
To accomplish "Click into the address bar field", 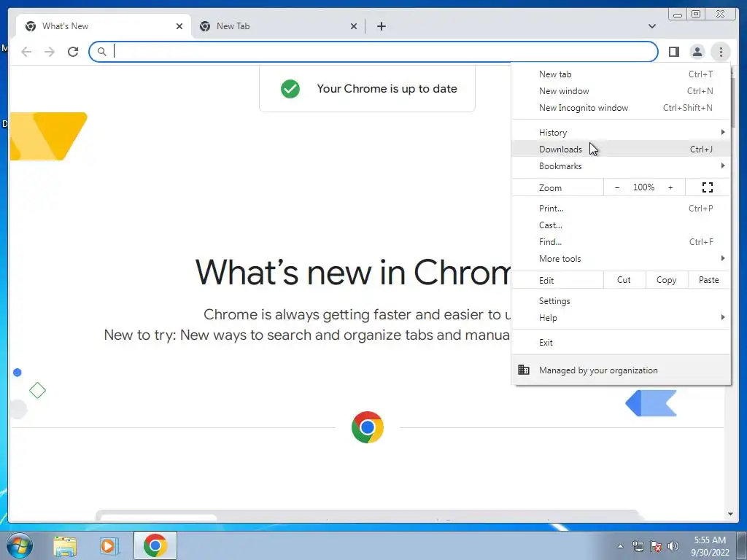I will point(373,52).
